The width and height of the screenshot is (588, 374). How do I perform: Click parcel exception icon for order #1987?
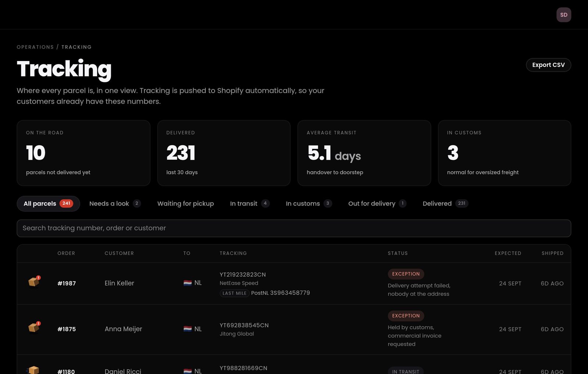pos(34,281)
